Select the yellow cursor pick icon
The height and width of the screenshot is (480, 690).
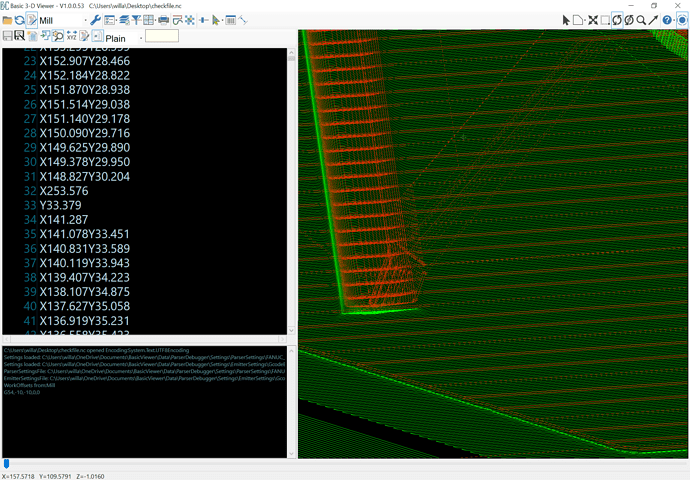(x=216, y=20)
